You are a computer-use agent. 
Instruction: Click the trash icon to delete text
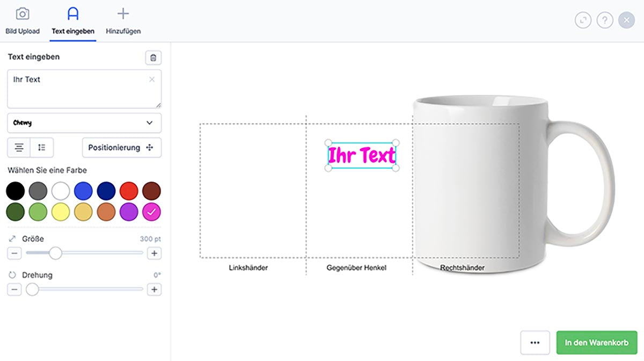(x=153, y=58)
